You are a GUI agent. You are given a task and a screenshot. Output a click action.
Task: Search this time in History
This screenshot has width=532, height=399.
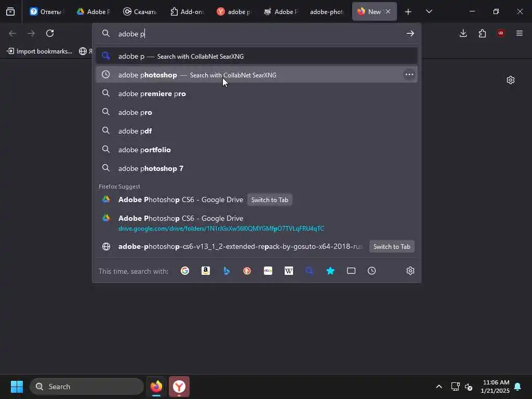[x=372, y=271]
